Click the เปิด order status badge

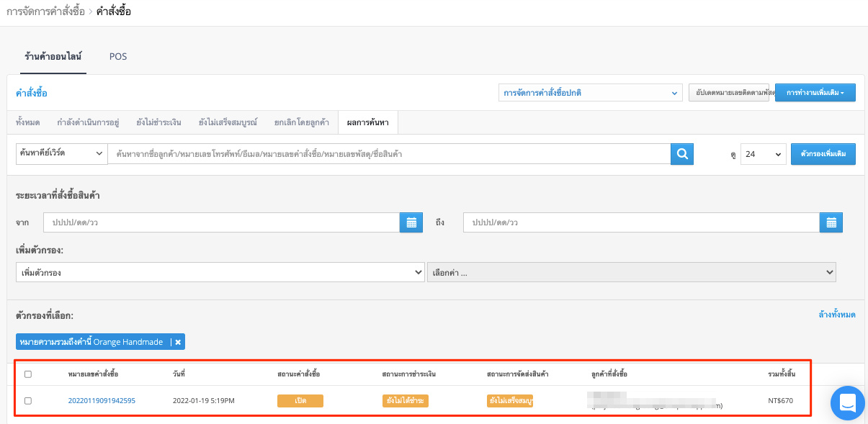click(300, 401)
